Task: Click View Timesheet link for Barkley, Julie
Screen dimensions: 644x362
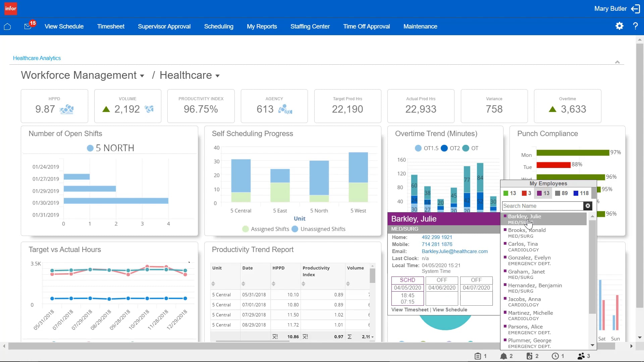Action: click(x=410, y=310)
